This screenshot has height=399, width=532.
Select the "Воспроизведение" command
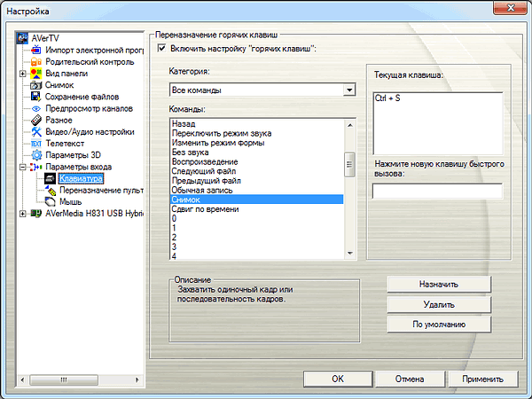pyautogui.click(x=257, y=161)
